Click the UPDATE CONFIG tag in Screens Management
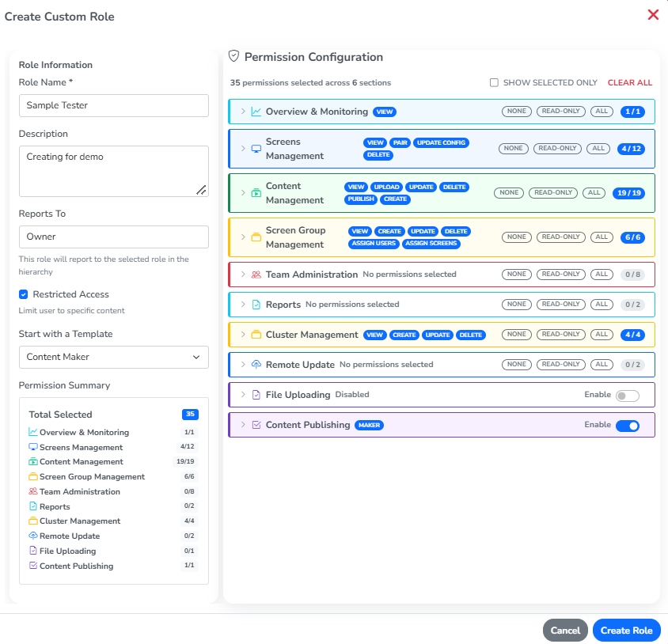 click(441, 142)
